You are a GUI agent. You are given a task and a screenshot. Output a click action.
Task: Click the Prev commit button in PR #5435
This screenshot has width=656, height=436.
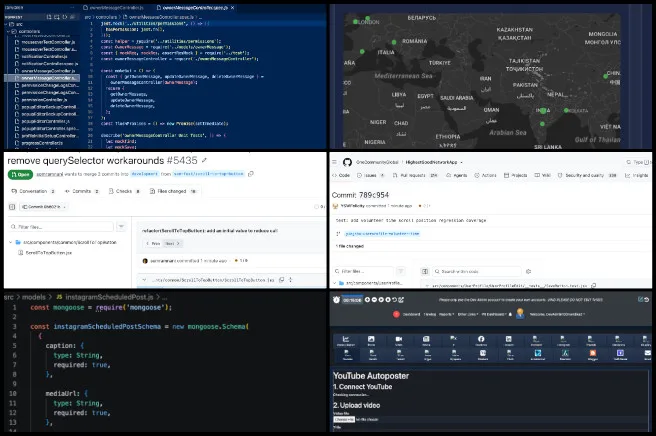click(153, 244)
